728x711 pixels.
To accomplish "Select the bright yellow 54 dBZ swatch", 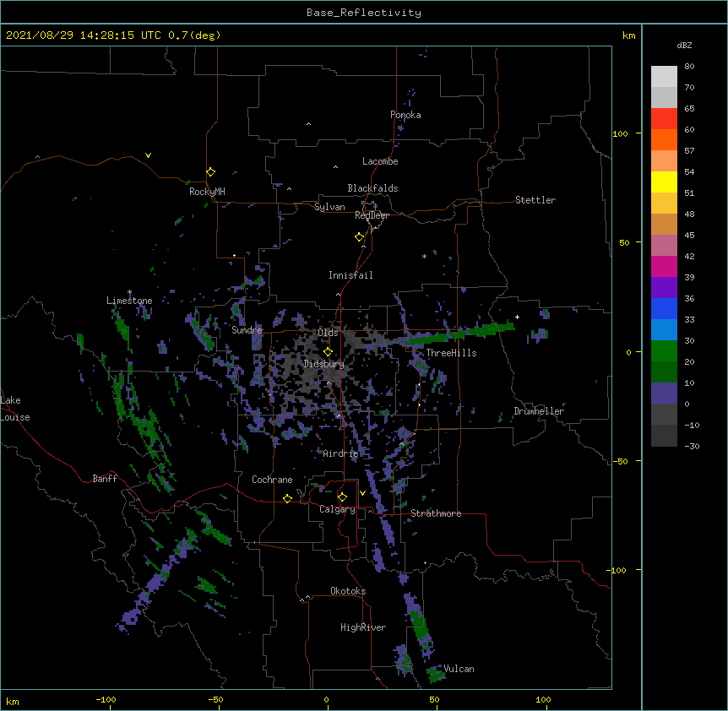I will tap(664, 182).
